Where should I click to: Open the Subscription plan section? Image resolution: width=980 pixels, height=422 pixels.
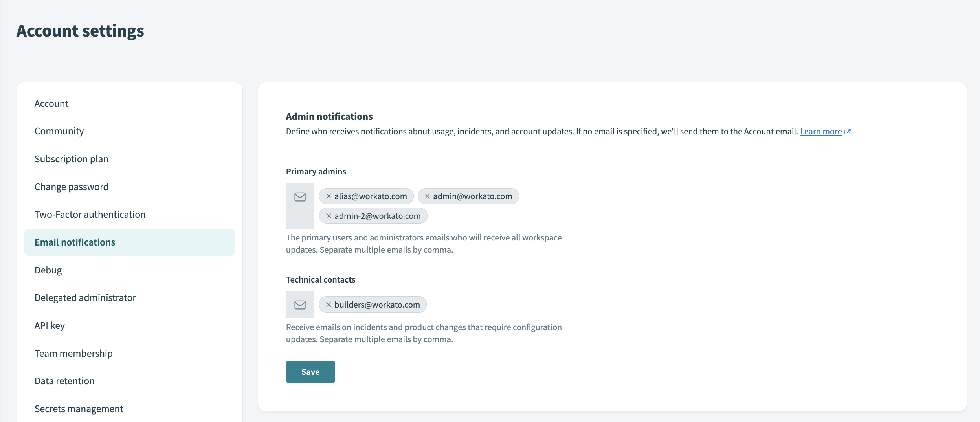(x=72, y=159)
